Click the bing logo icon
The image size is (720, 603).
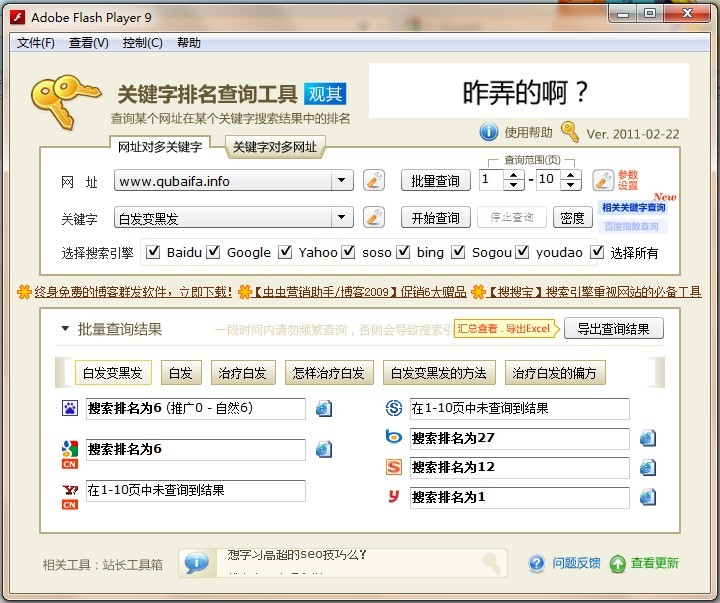click(x=394, y=436)
